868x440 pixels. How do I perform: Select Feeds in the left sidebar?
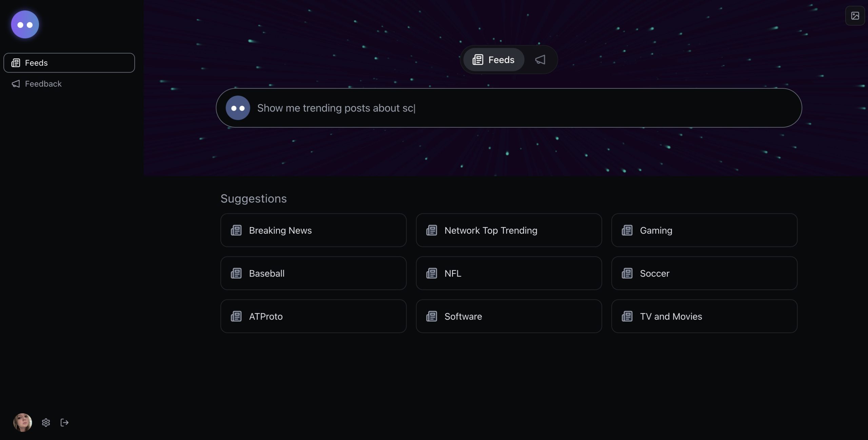pyautogui.click(x=69, y=63)
